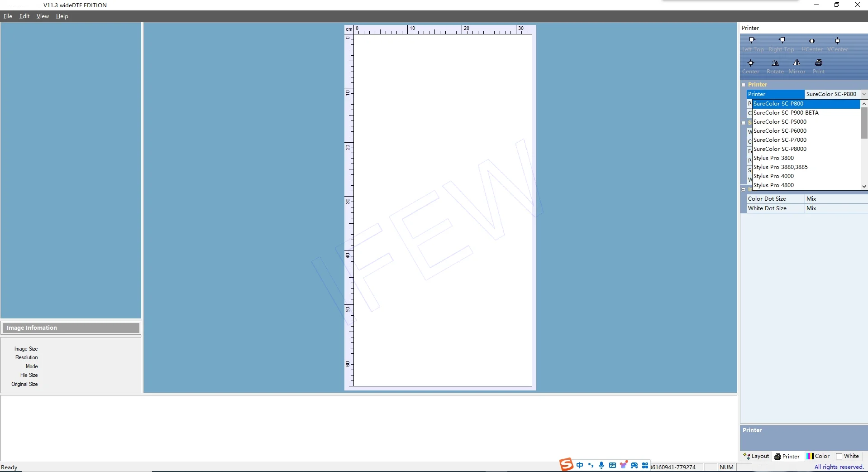868x472 pixels.
Task: Select the Color Dot Size property label
Action: 775,199
